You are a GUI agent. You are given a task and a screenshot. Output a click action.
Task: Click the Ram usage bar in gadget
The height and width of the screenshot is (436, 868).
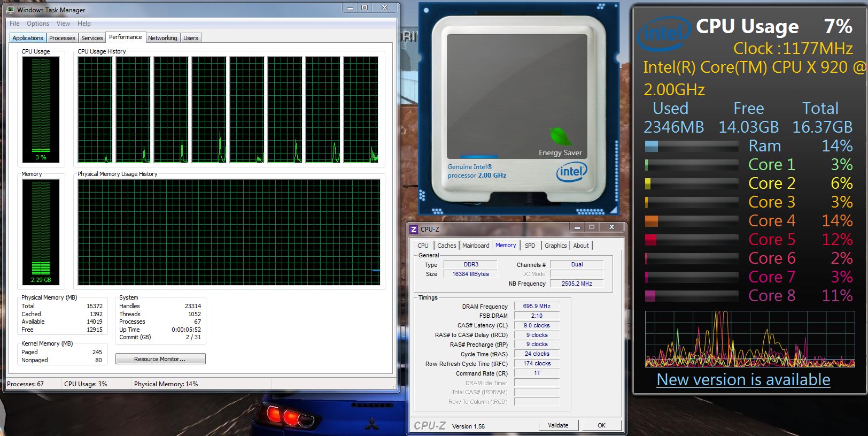coord(692,146)
